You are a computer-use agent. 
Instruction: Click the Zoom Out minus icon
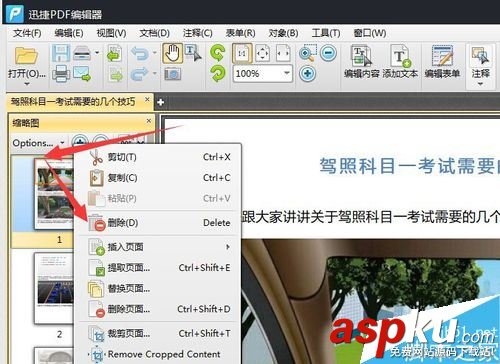[x=328, y=53]
